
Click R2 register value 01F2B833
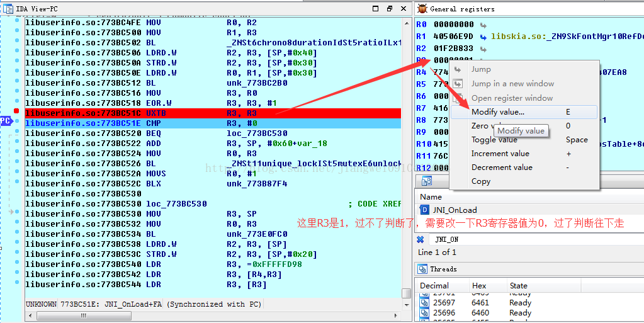453,48
